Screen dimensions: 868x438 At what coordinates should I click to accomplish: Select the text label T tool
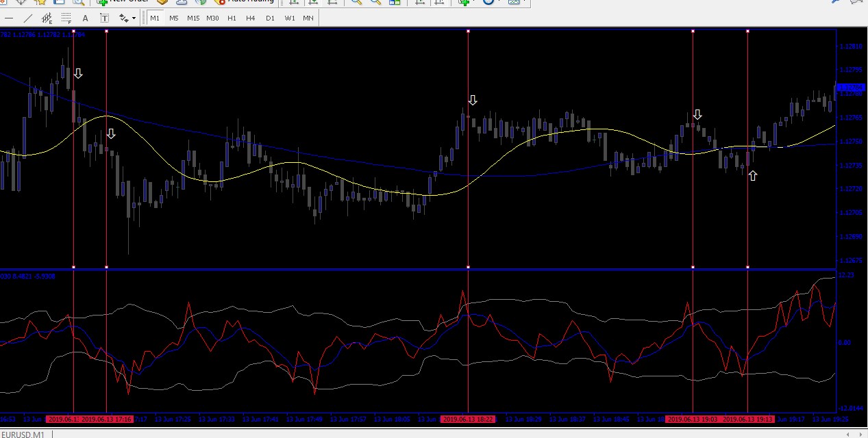(x=104, y=18)
